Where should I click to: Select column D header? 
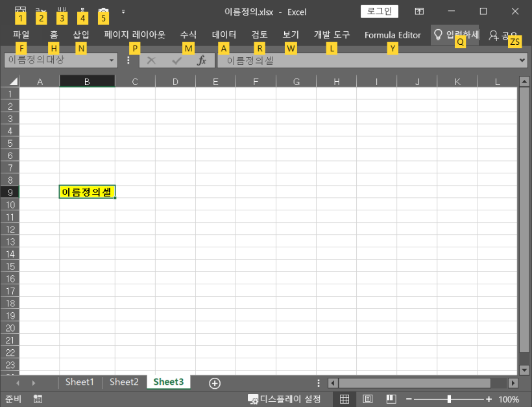tap(175, 82)
